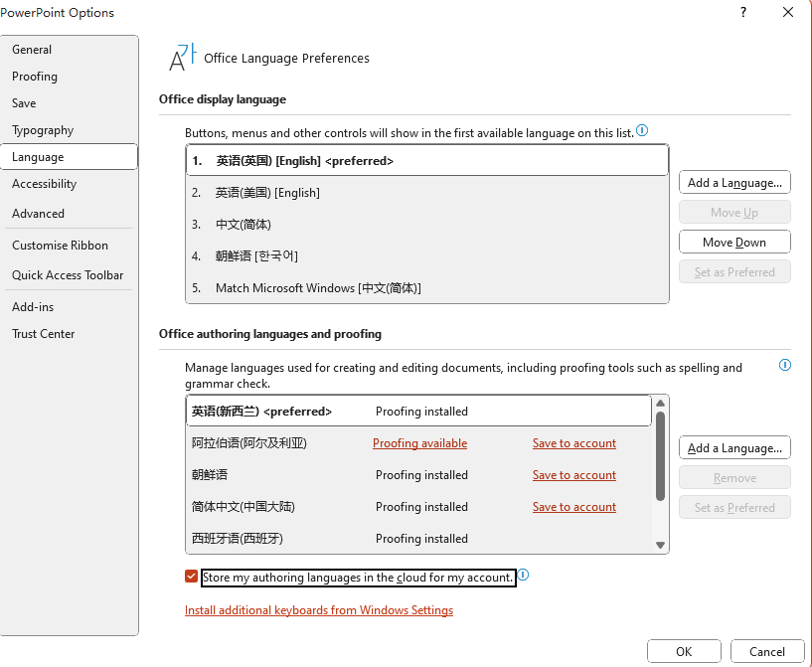Click Set as Preferred for authoring languages
The image size is (812, 667).
click(x=734, y=508)
